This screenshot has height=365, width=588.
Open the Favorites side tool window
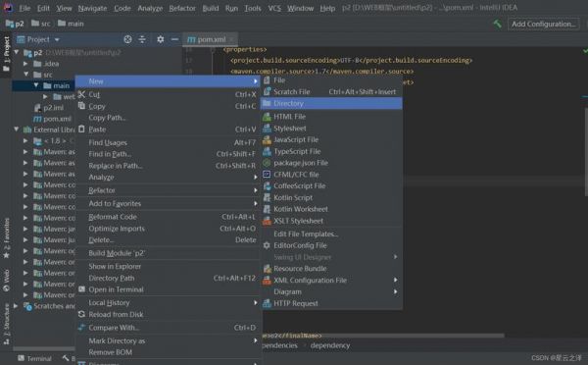point(7,238)
